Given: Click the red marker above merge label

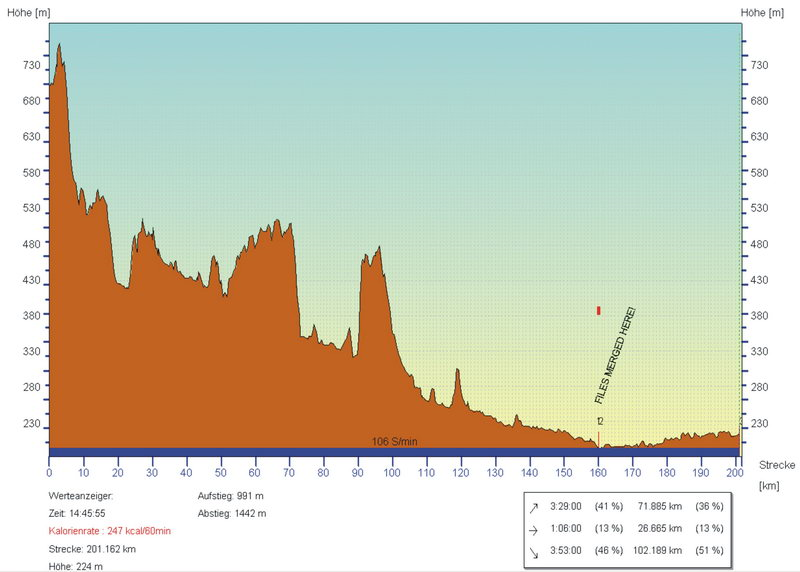Looking at the screenshot, I should 598,311.
